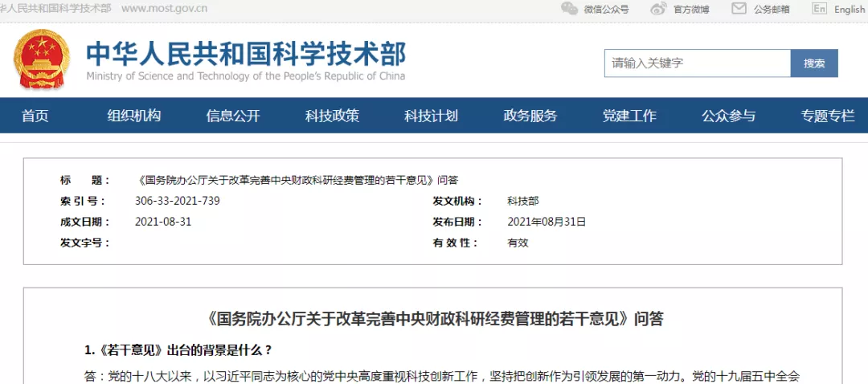
Task: Open the 微信公众号 link
Action: click(x=606, y=10)
